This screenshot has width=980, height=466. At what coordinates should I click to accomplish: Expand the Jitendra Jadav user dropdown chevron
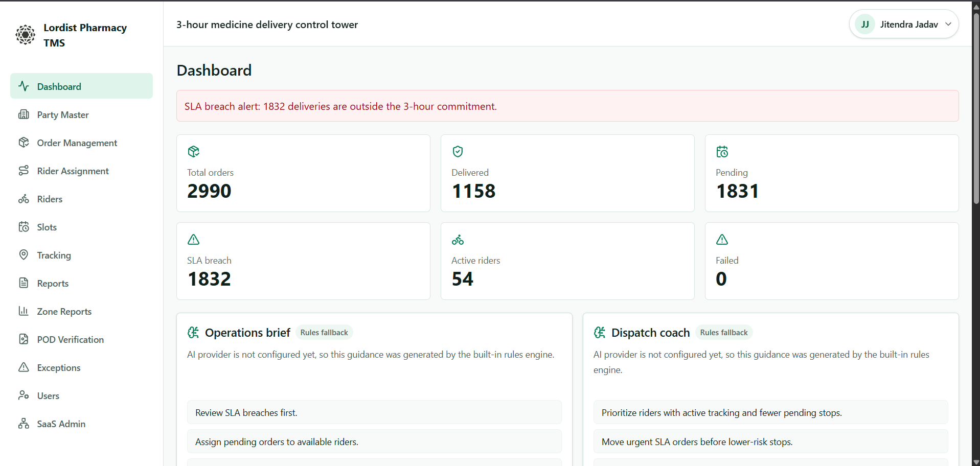[x=948, y=24]
